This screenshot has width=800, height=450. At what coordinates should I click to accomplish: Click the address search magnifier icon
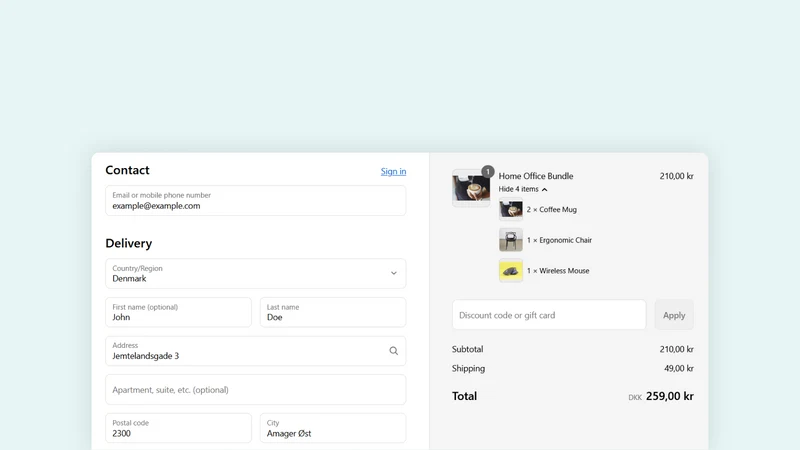coord(394,351)
